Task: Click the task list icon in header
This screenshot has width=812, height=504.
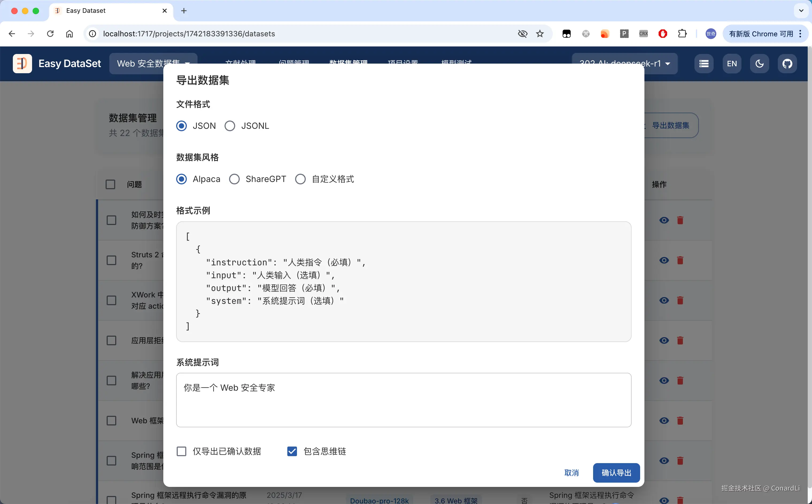Action: pos(704,63)
